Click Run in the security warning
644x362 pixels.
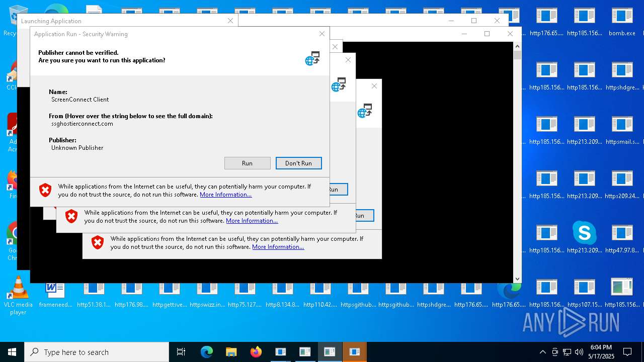tap(247, 163)
